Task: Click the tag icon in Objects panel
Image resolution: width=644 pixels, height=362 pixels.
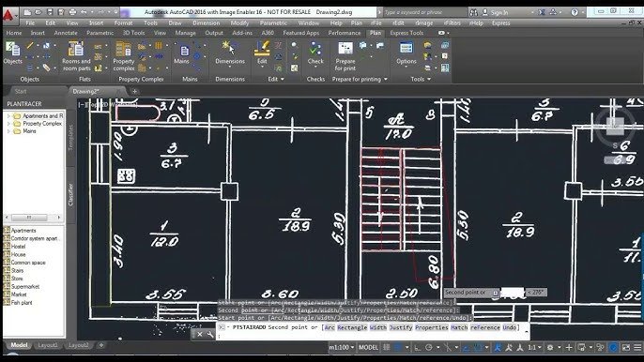Action: point(46,68)
